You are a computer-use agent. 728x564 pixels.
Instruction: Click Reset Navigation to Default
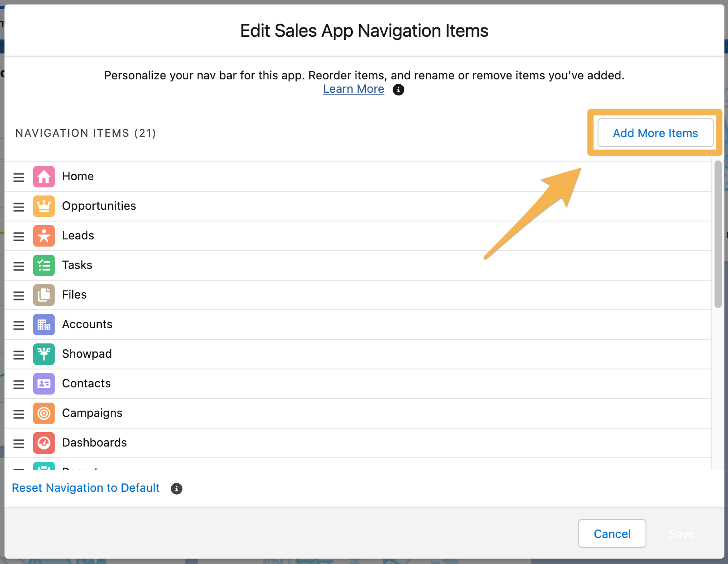coord(86,488)
